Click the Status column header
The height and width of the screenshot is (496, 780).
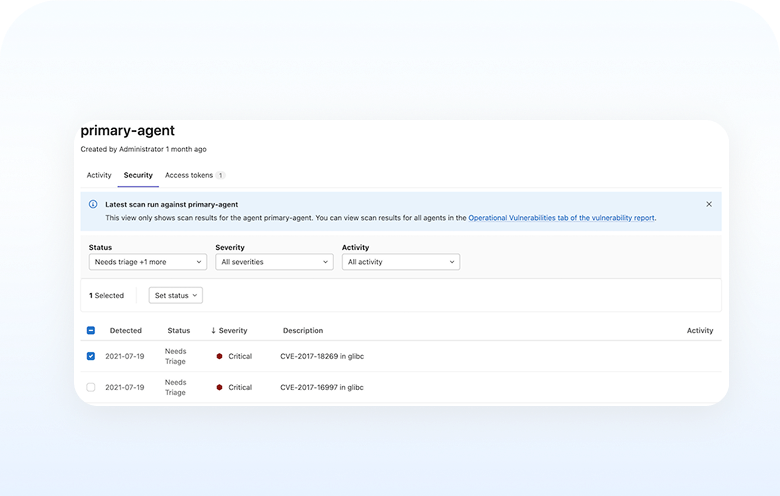179,330
